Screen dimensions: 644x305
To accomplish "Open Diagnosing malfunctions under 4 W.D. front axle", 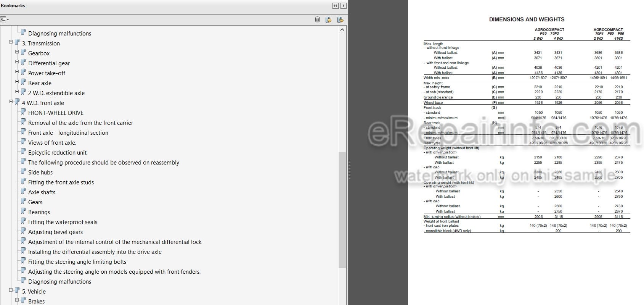I will click(x=59, y=282).
